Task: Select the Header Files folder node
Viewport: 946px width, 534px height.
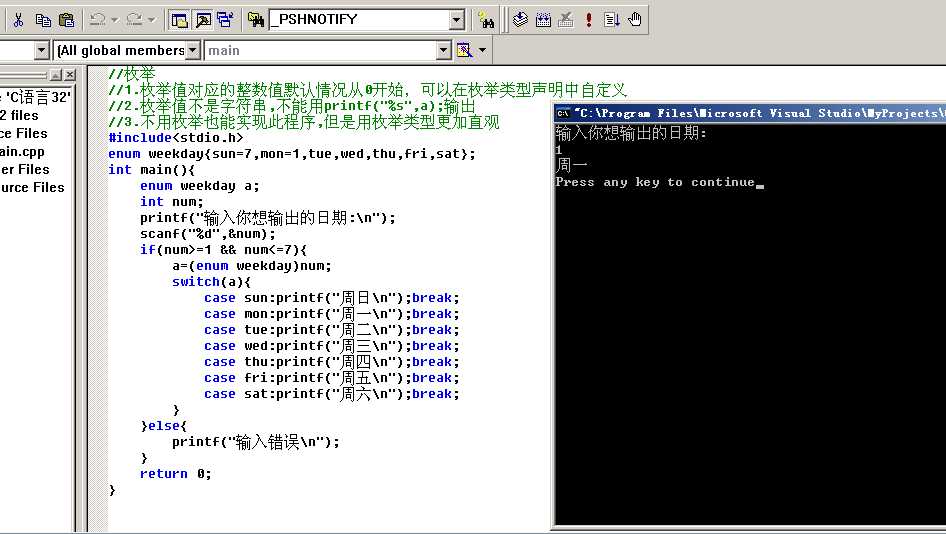Action: [x=25, y=169]
